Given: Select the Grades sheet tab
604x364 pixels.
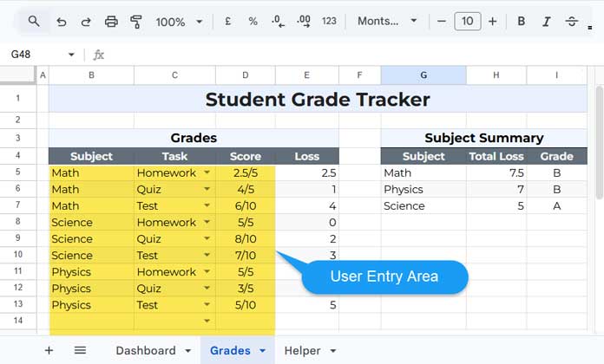Looking at the screenshot, I should pyautogui.click(x=230, y=350).
